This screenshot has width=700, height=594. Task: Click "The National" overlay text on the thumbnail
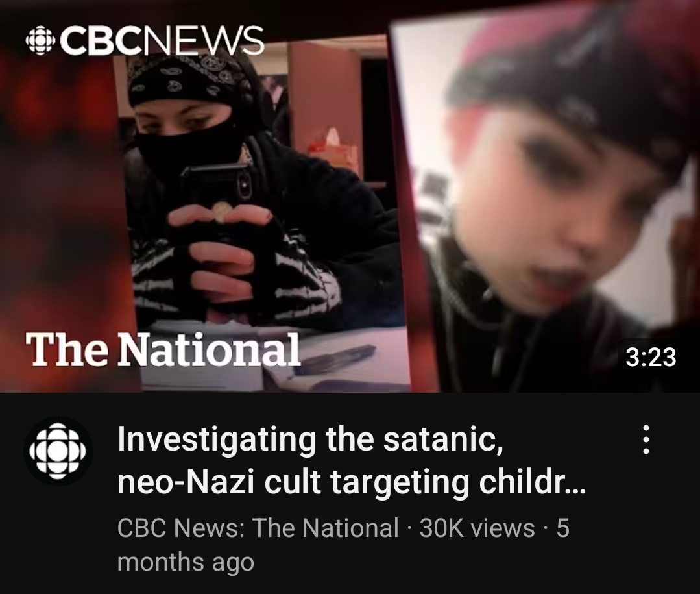pyautogui.click(x=162, y=349)
